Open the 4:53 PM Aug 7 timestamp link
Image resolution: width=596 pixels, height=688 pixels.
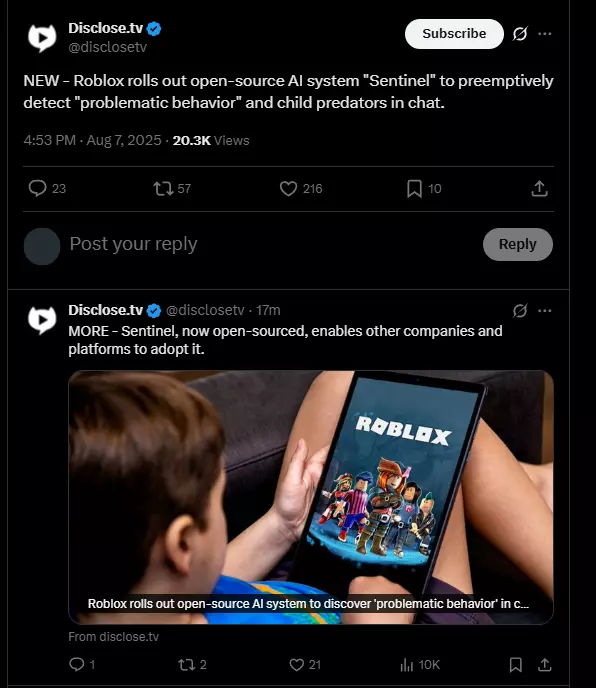pyautogui.click(x=92, y=140)
